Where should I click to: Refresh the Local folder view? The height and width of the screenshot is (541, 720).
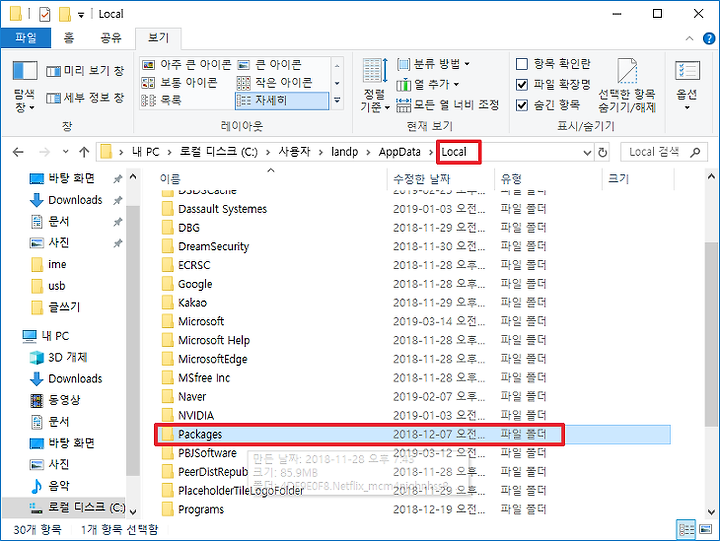[x=602, y=152]
